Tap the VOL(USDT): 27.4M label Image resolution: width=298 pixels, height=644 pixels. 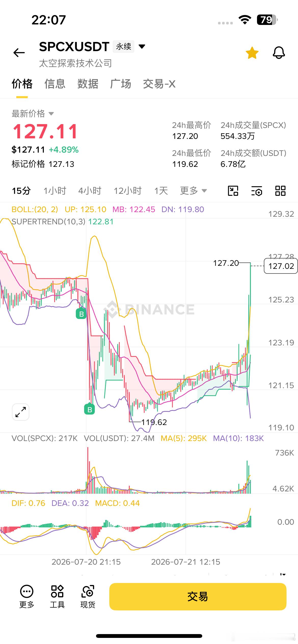tap(119, 438)
